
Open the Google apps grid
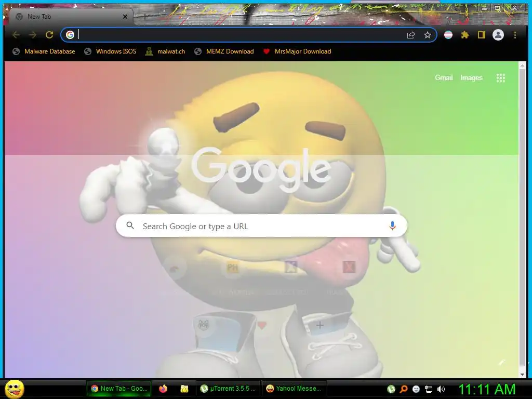coord(501,78)
